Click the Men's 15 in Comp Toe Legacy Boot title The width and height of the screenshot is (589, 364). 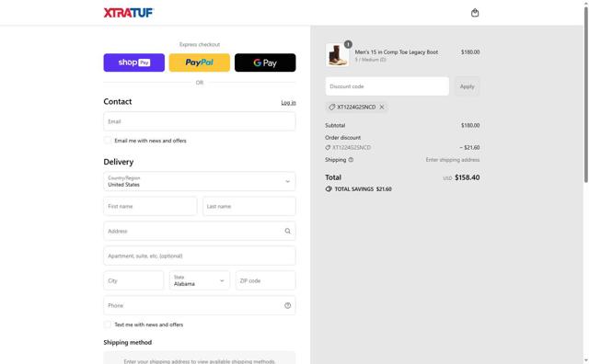click(397, 52)
